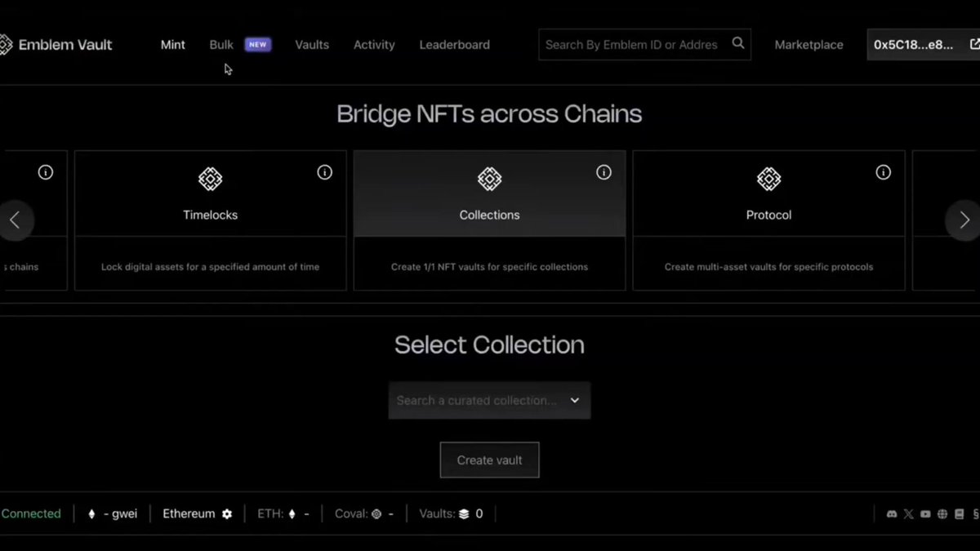The width and height of the screenshot is (980, 551).
Task: Go to the Vaults page
Action: (x=312, y=45)
